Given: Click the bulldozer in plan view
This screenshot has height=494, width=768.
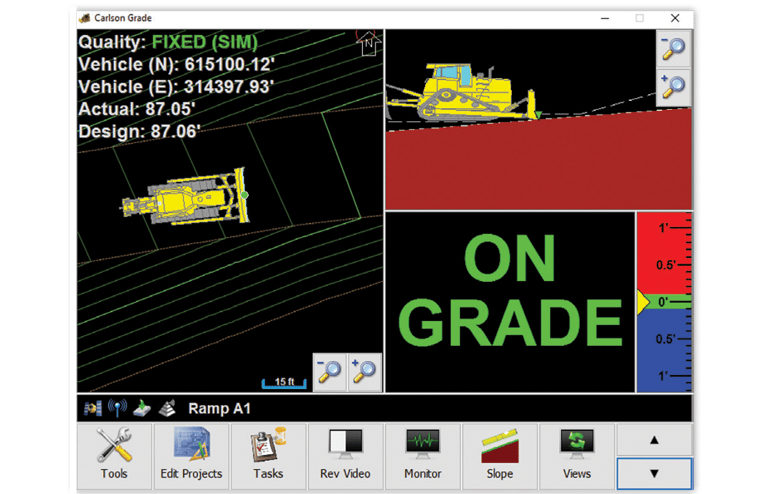Looking at the screenshot, I should tap(185, 197).
